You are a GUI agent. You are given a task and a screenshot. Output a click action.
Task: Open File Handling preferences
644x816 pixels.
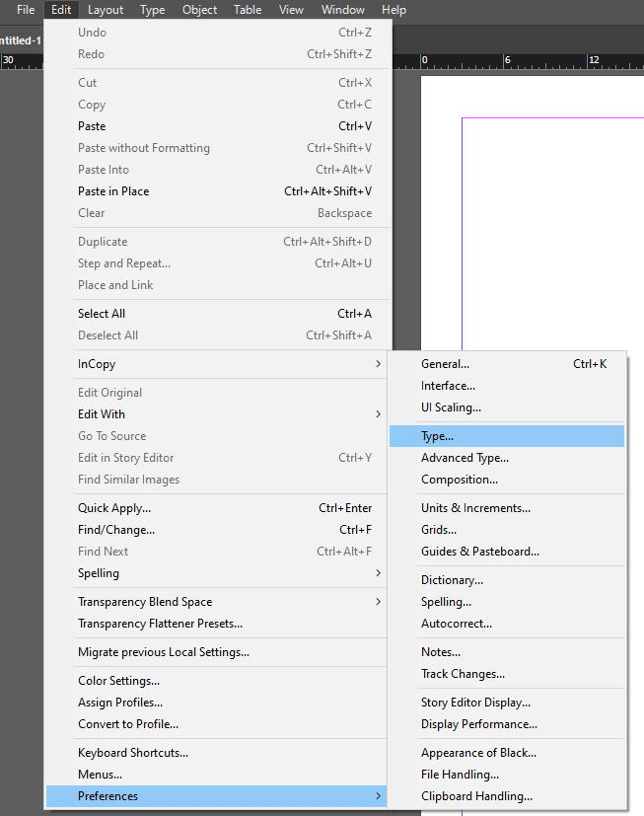507,775
